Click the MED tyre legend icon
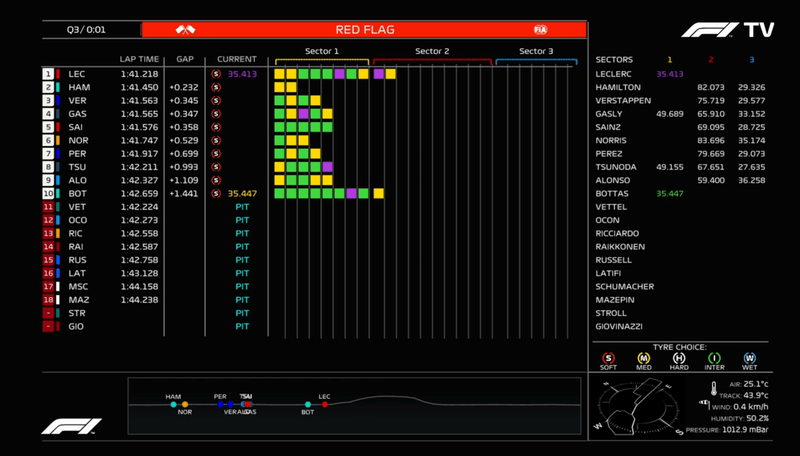 click(x=643, y=358)
